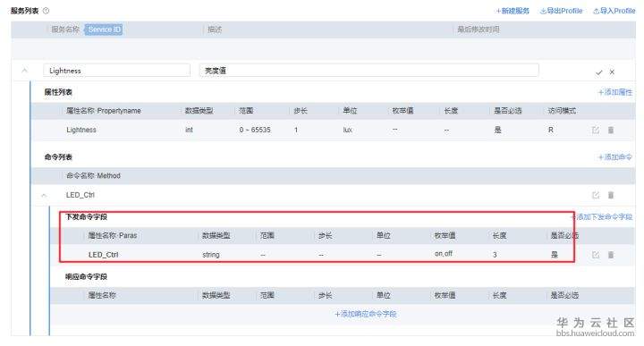Click the 属性列表 section title
This screenshot has height=346, width=644.
click(58, 92)
